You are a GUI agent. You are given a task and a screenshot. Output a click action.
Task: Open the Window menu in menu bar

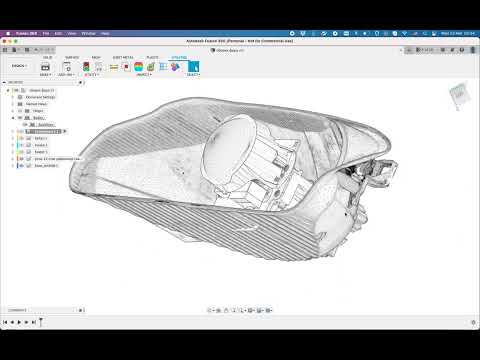89,33
